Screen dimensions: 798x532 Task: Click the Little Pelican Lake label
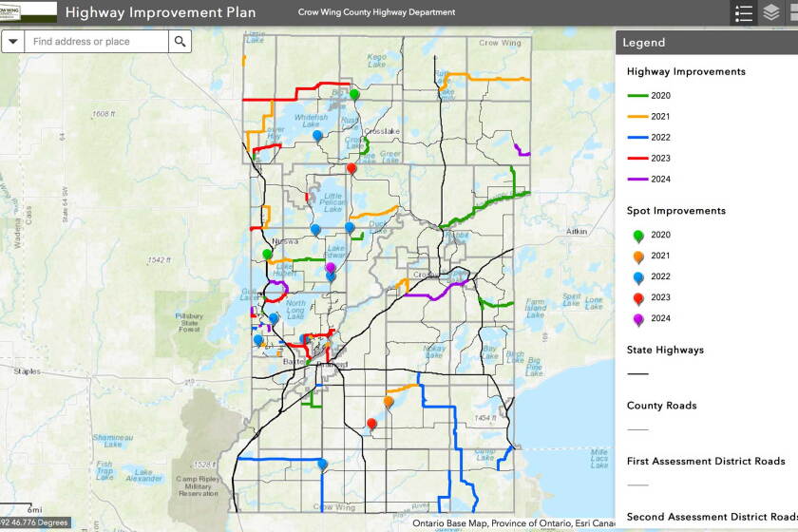[x=332, y=202]
